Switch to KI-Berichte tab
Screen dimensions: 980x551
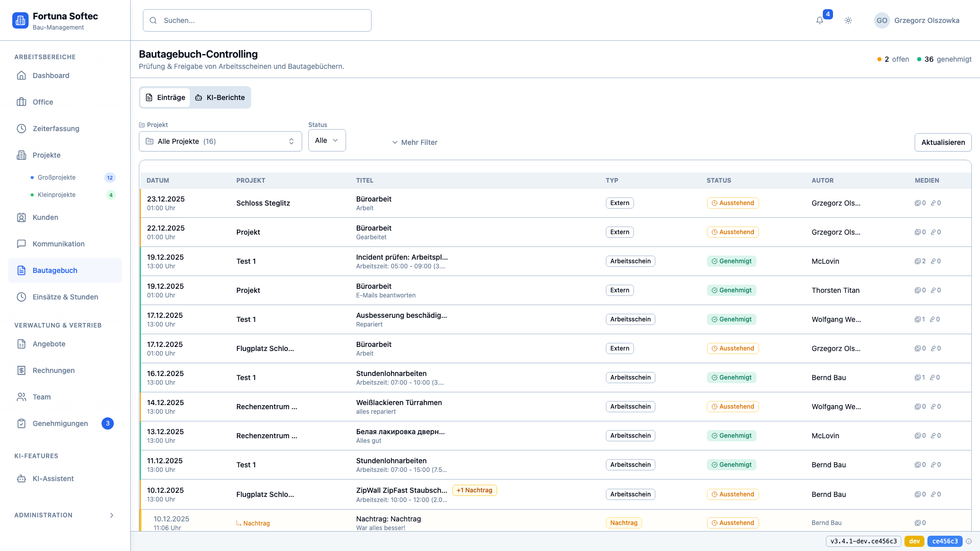(220, 97)
